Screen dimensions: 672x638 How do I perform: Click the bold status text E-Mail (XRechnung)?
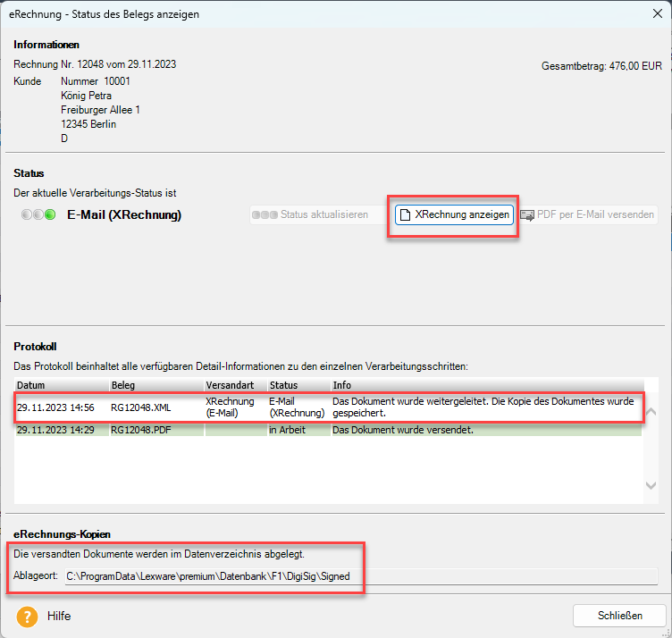(124, 214)
